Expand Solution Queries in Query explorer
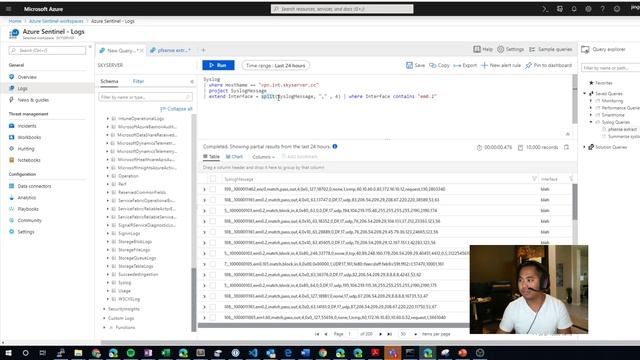 click(584, 147)
